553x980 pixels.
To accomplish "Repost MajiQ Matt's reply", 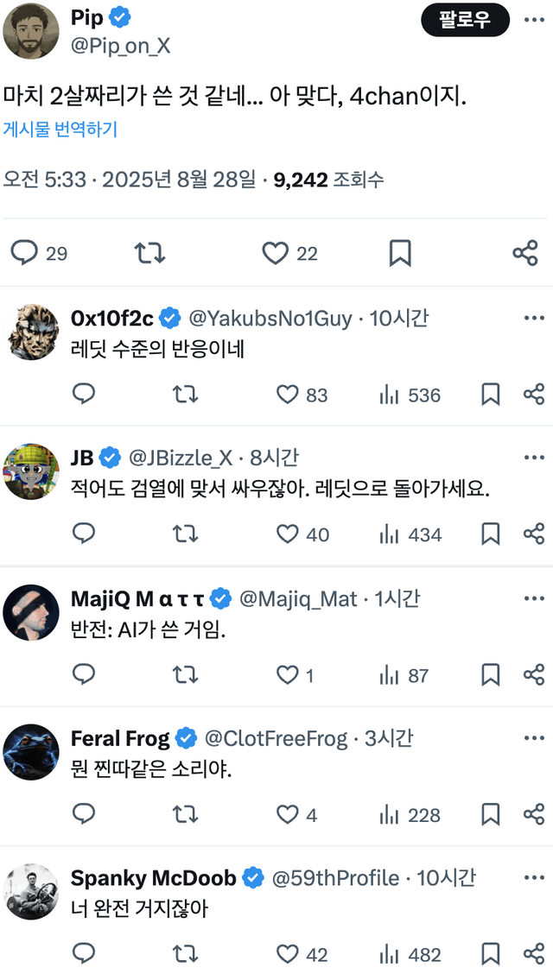I will click(x=185, y=674).
